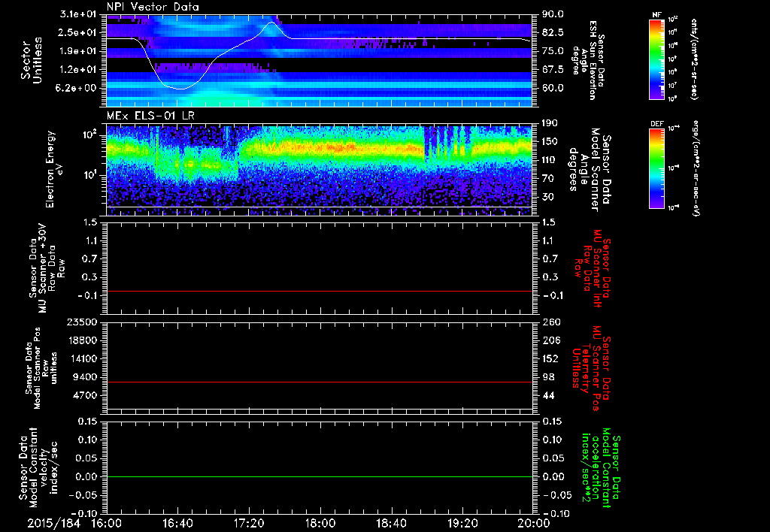This screenshot has width=770, height=532.
Task: Click the 9400 scanner position axis value
Action: coord(86,377)
